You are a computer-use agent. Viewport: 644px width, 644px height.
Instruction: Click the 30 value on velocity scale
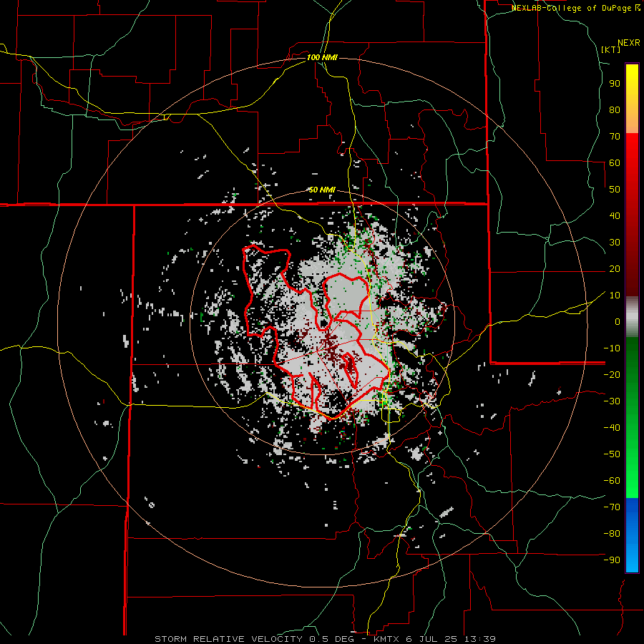click(615, 243)
